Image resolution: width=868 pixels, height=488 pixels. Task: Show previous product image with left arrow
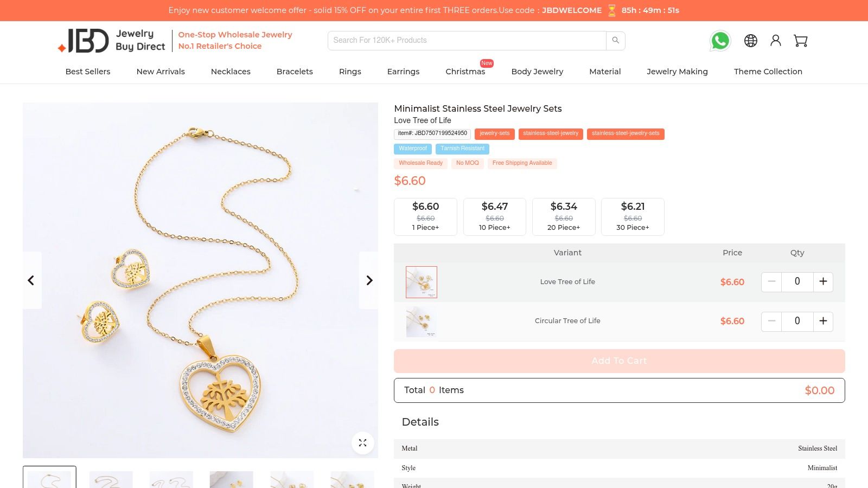pyautogui.click(x=31, y=280)
